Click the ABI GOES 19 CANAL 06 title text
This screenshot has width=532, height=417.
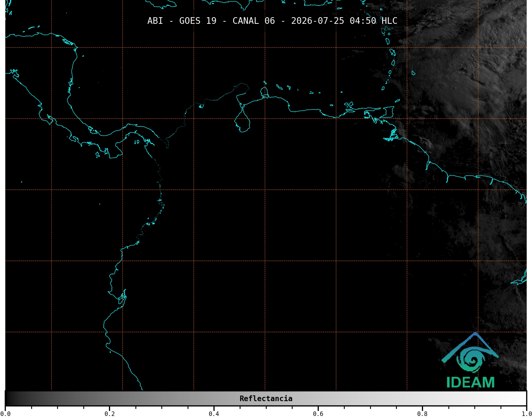pyautogui.click(x=272, y=21)
